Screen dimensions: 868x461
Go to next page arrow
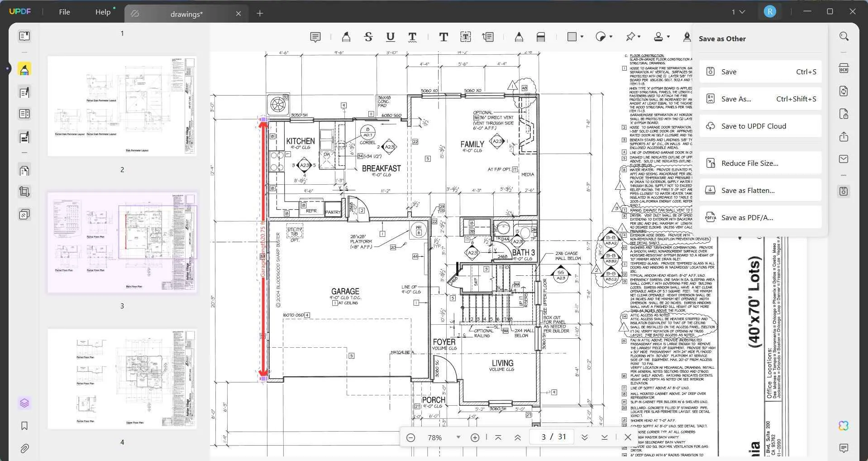tap(585, 437)
